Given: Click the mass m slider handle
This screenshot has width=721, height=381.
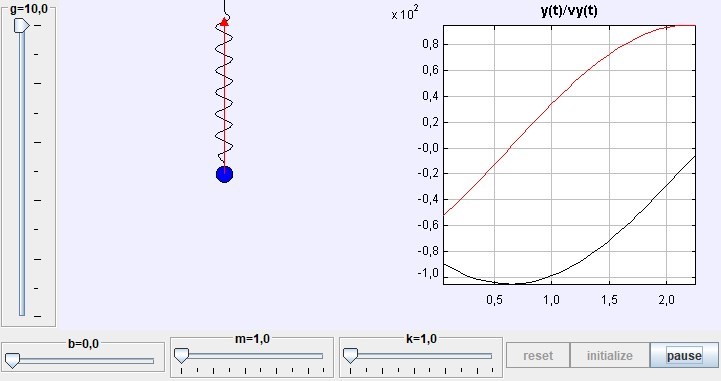Looking at the screenshot, I should tap(181, 355).
